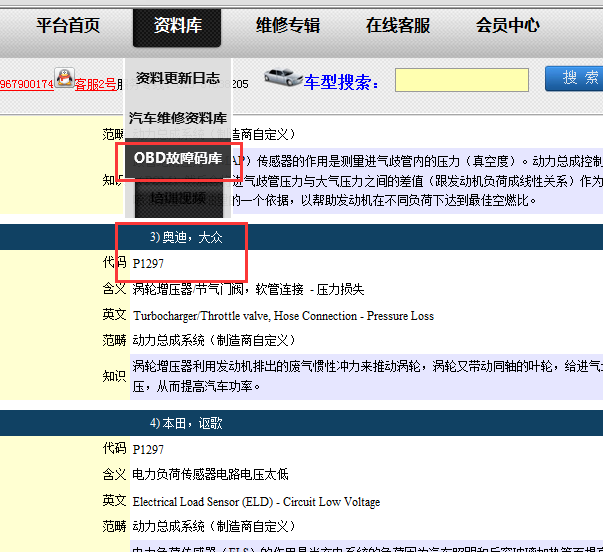Click the 英文 label in the 本田，讴歌 entry
This screenshot has height=552, width=603.
114,500
